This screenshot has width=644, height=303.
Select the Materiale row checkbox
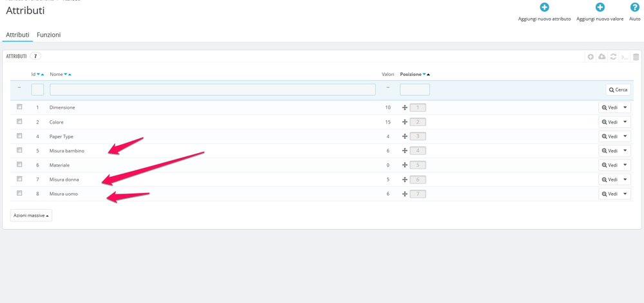19,165
